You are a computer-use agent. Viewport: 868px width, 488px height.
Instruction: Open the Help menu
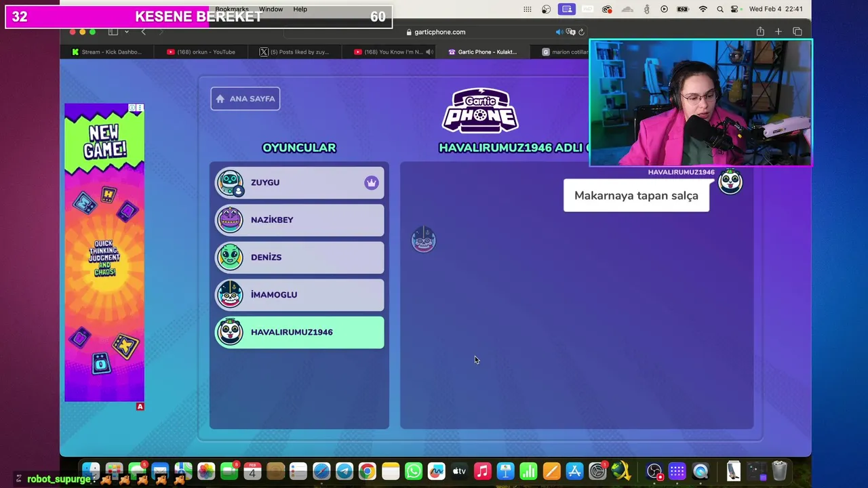point(300,9)
